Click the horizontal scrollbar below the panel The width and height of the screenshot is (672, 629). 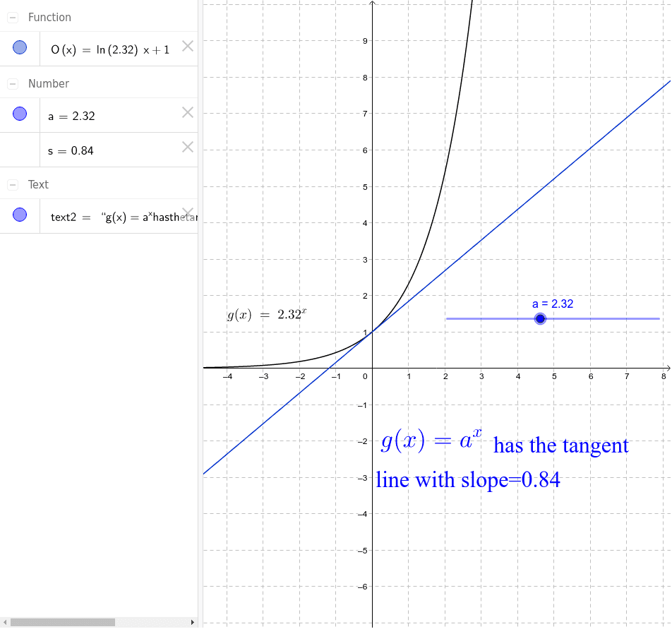64,622
